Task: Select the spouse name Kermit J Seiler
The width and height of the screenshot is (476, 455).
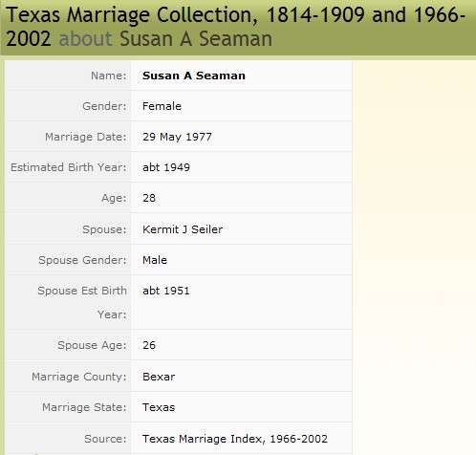Action: [183, 229]
